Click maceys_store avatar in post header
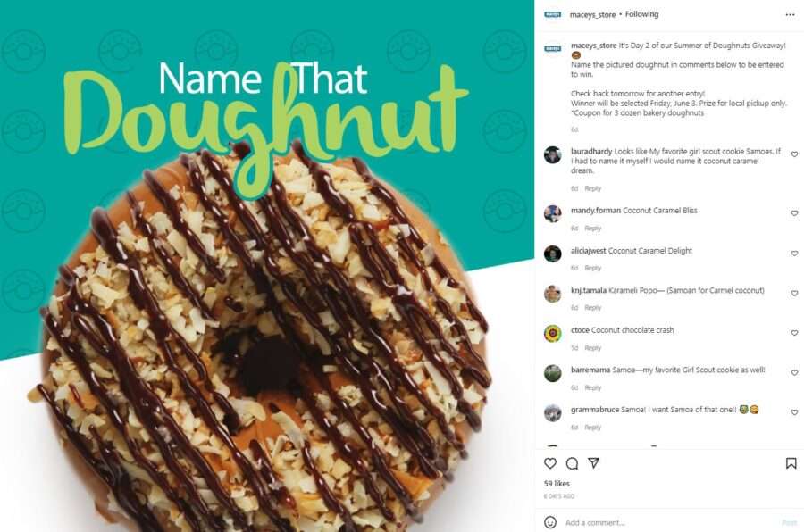 [x=553, y=14]
